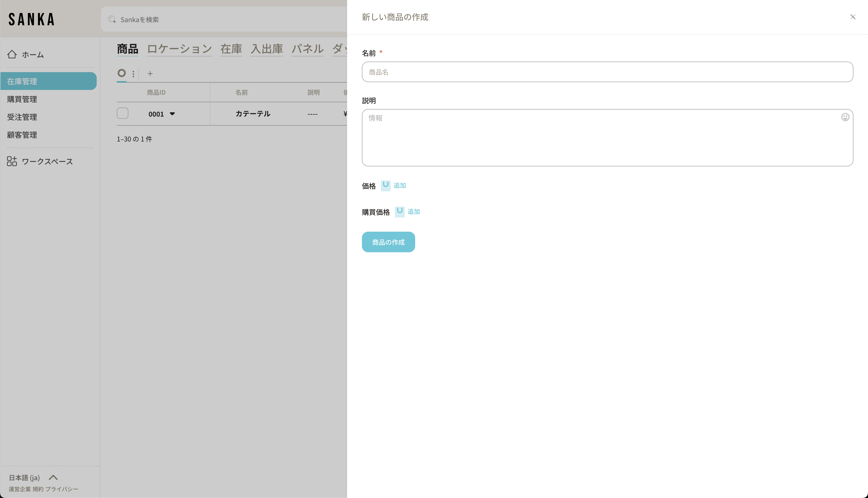Check the checkbox for product 0001
Image resolution: width=868 pixels, height=498 pixels.
point(122,114)
